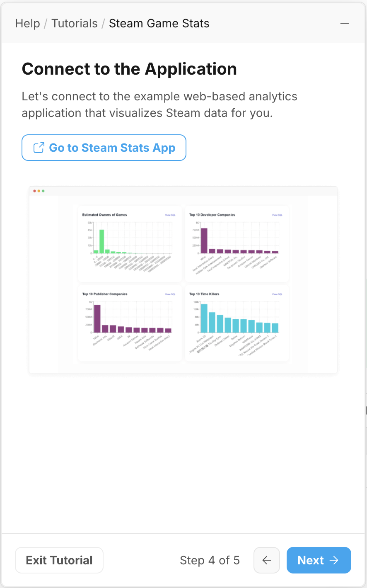Minimize the tutorial panel with dash icon
This screenshot has width=367, height=588.
[344, 23]
